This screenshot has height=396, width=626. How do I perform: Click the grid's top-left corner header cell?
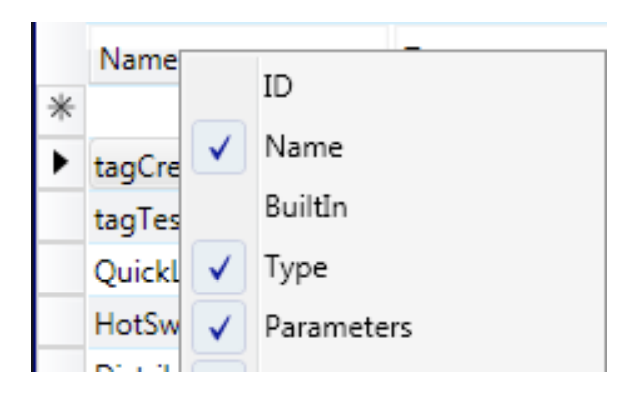(61, 53)
